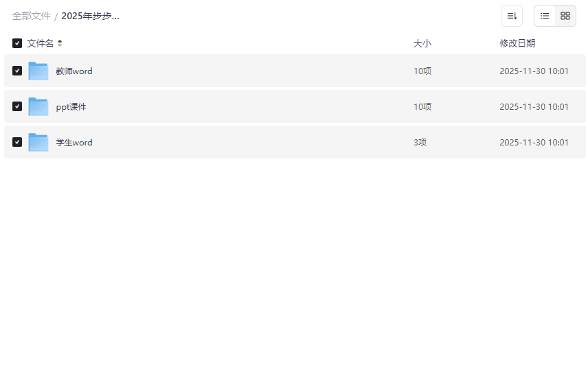
Task: Uncheck the 教师word folder checkbox
Action: pyautogui.click(x=17, y=71)
